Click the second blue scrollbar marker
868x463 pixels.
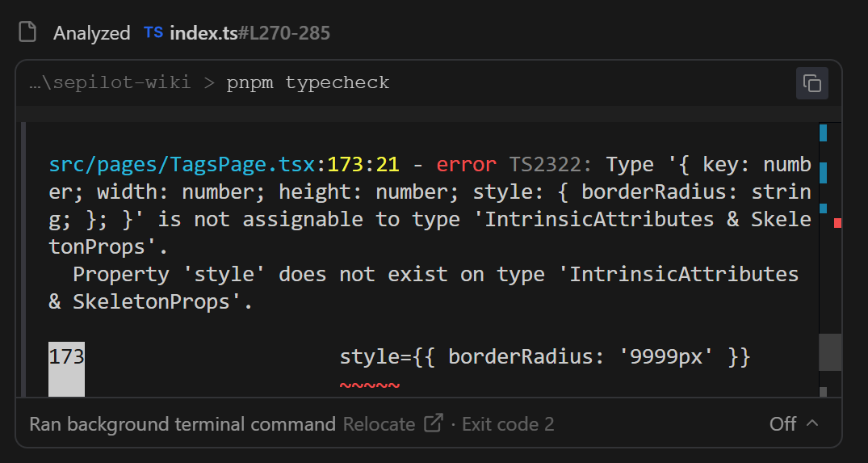[x=823, y=173]
